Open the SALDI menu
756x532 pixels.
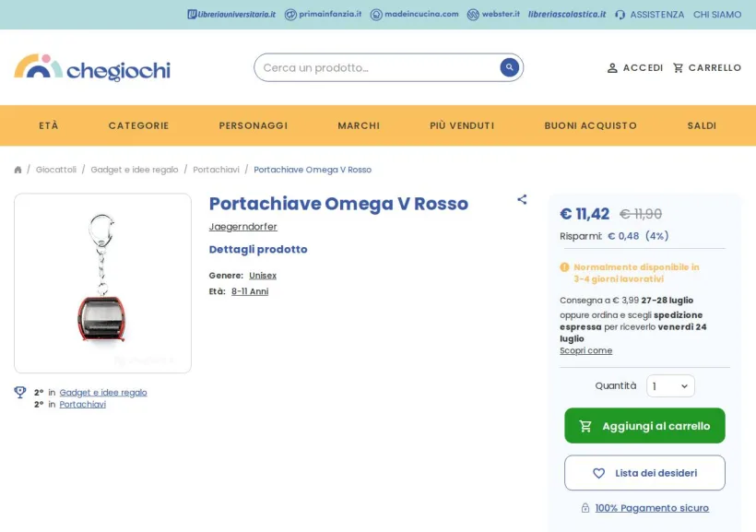702,126
